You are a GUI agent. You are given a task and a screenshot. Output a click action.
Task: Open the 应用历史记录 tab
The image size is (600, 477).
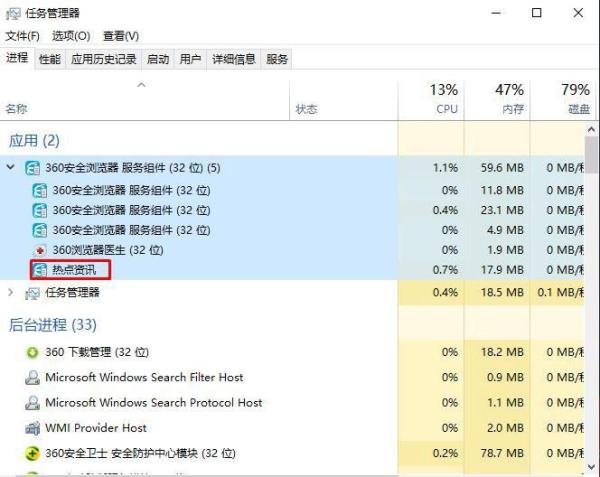pyautogui.click(x=104, y=59)
